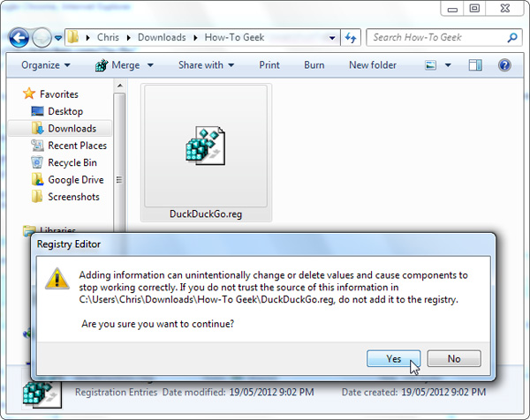Click the navigation pane scroll-up arrow
Image resolution: width=530 pixels, height=420 pixels.
(119, 86)
